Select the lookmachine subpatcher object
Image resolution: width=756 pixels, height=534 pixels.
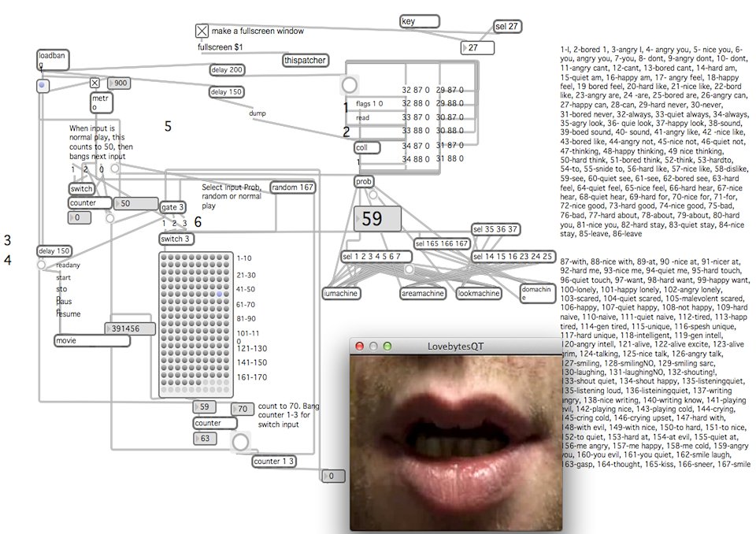point(477,293)
